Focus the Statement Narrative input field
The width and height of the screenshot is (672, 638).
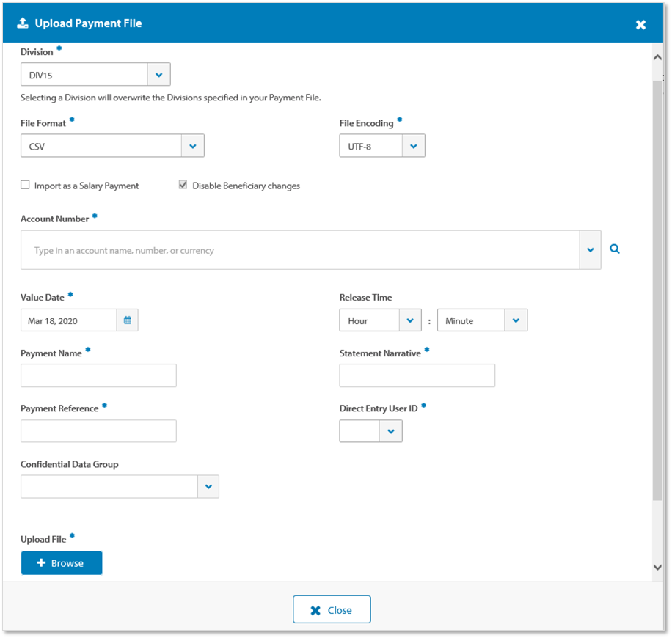[417, 375]
